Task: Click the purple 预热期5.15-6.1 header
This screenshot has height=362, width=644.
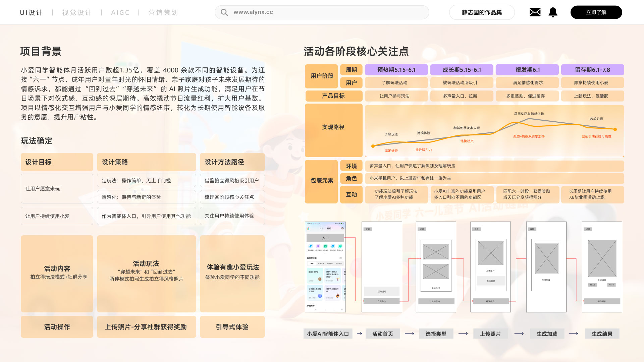Action: (396, 70)
